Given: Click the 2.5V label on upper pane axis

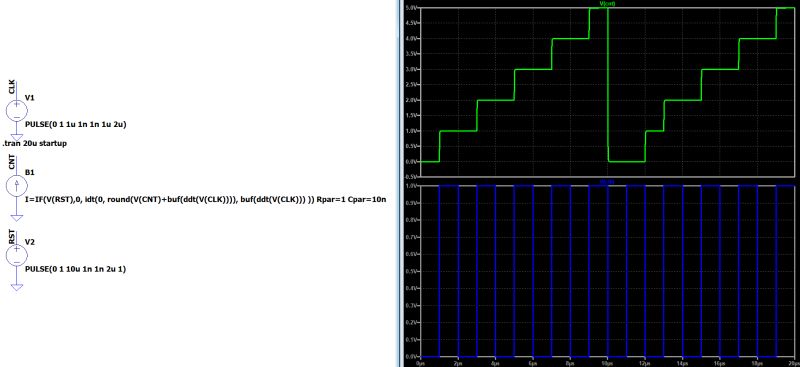Looking at the screenshot, I should click(x=411, y=85).
